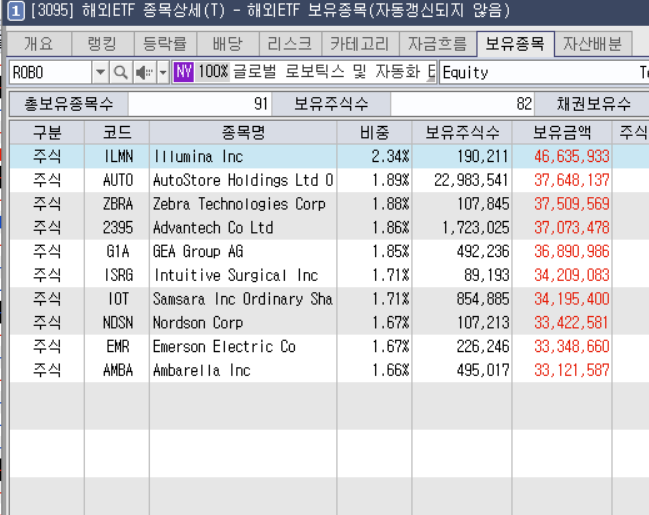Click the ISRG code cell
This screenshot has width=649, height=515.
pos(118,275)
